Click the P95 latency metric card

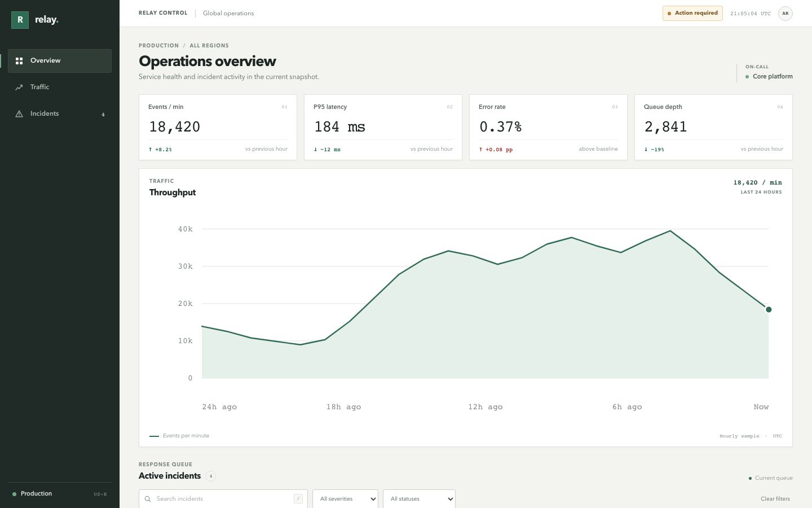(x=383, y=128)
